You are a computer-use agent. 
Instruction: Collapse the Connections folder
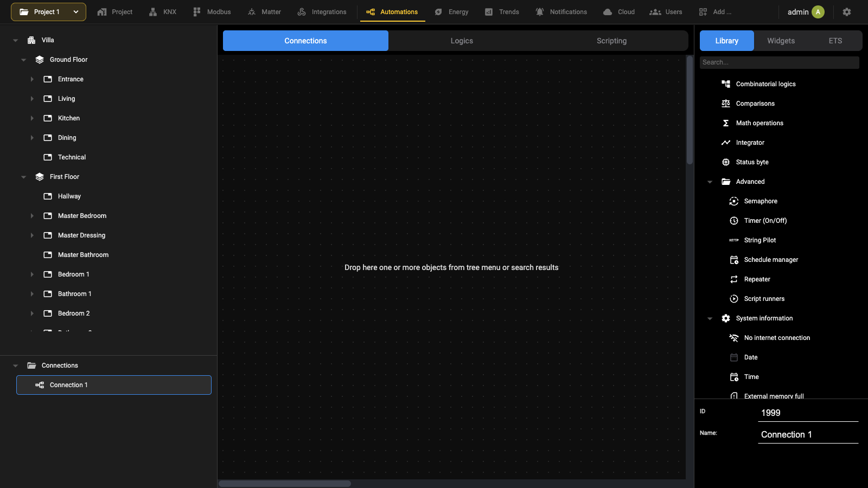(x=16, y=365)
